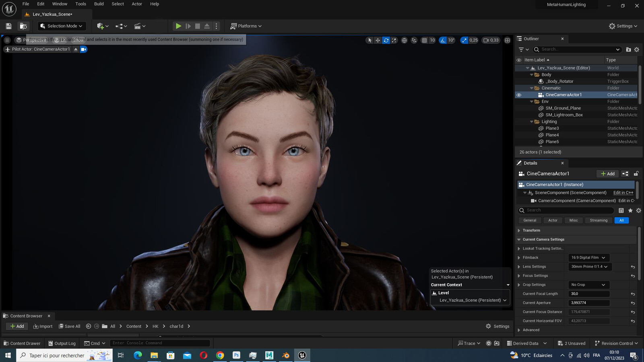
Task: Toggle grid snapping
Action: pyautogui.click(x=424, y=40)
